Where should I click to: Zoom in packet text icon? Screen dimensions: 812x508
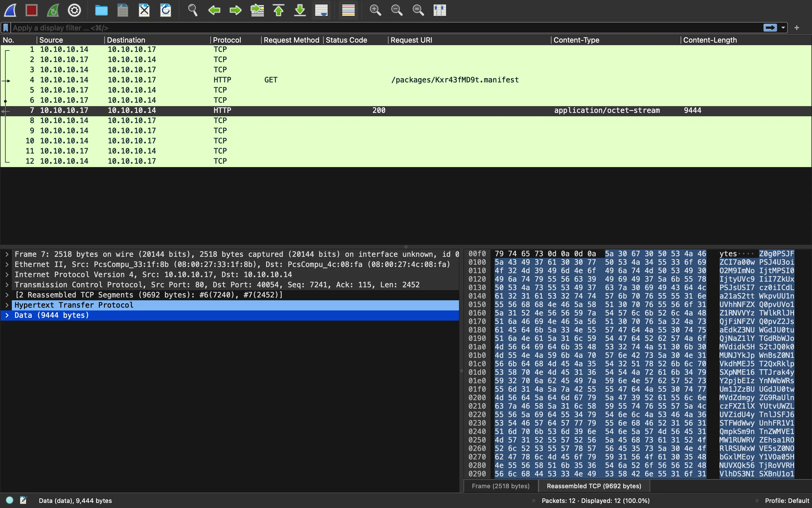coord(375,10)
